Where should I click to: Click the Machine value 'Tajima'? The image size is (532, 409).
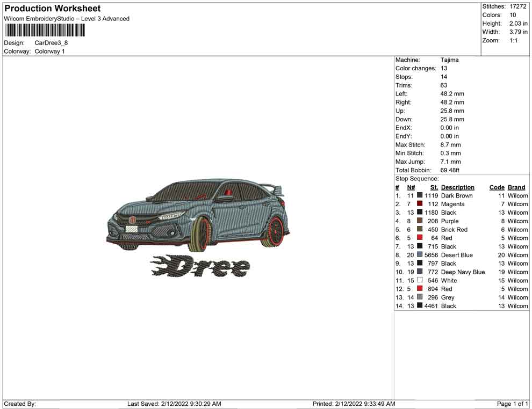coord(450,60)
